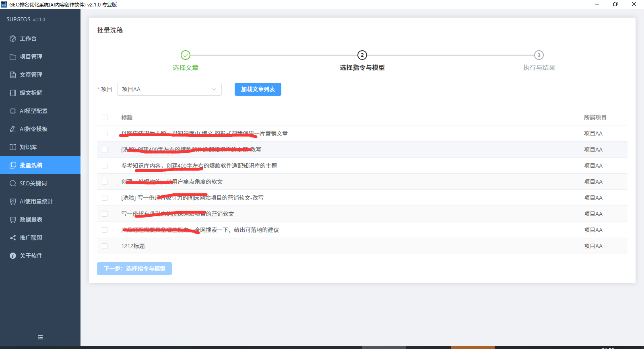Viewport: 644px width, 349px height.
Task: Click the app icon in title bar
Action: tap(4, 4)
